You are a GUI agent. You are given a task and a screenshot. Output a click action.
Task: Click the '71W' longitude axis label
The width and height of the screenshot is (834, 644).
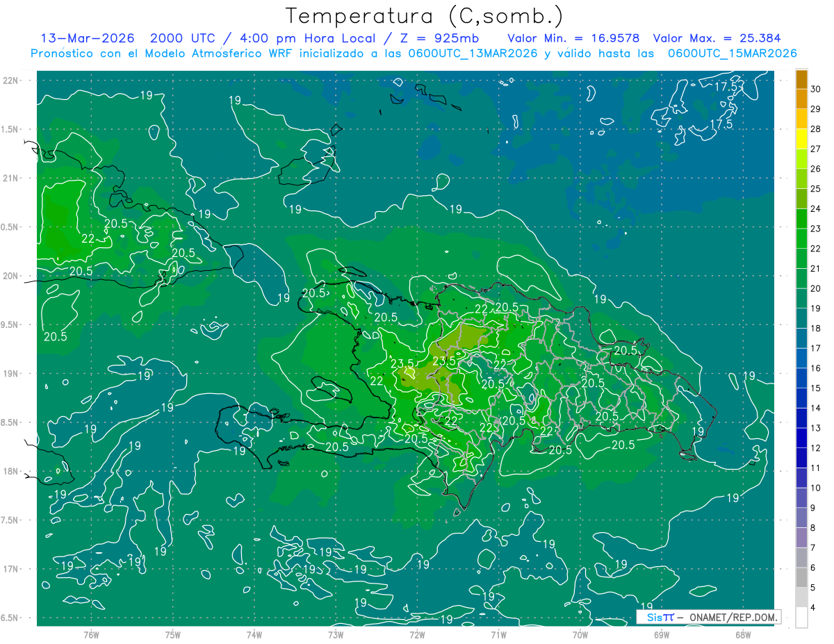coord(498,635)
